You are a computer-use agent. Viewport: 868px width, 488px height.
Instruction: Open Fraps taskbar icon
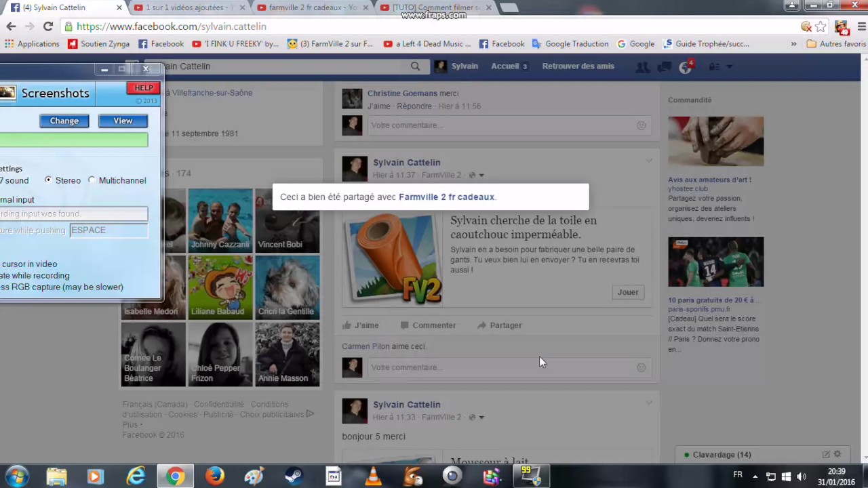pos(530,476)
